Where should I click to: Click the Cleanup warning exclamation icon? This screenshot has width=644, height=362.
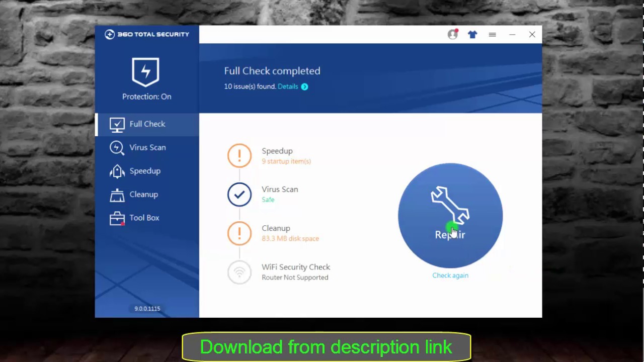(239, 233)
